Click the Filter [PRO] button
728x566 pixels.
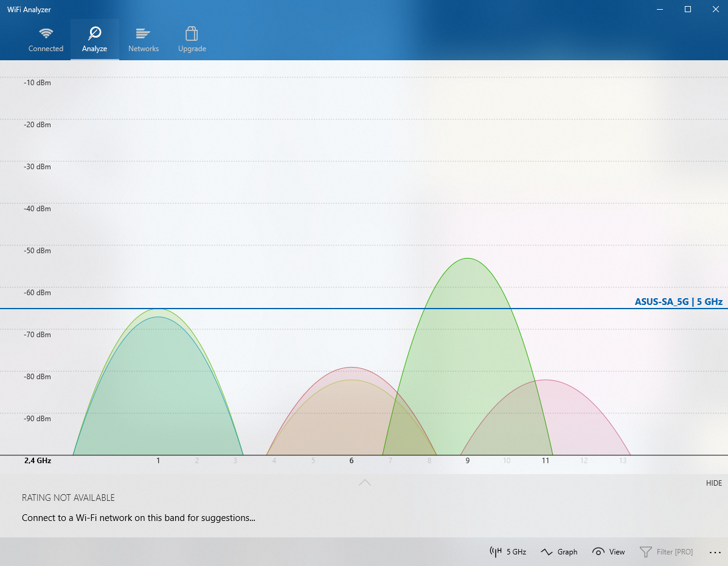click(666, 551)
